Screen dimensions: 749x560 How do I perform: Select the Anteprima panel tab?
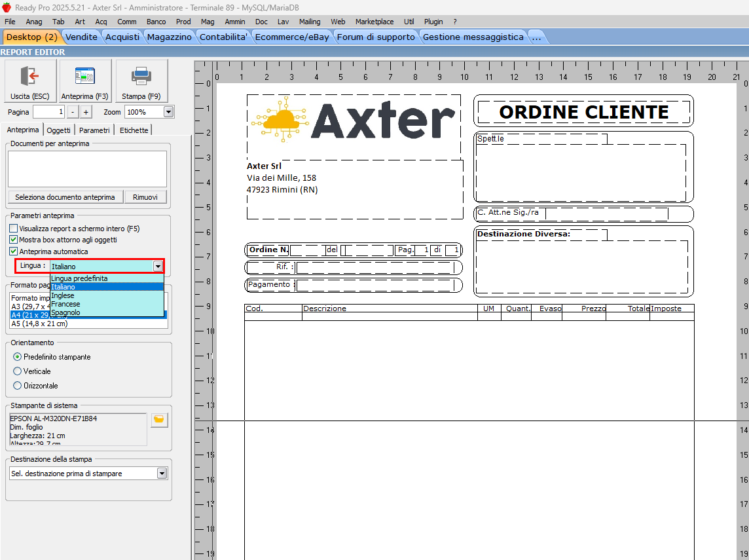point(22,130)
